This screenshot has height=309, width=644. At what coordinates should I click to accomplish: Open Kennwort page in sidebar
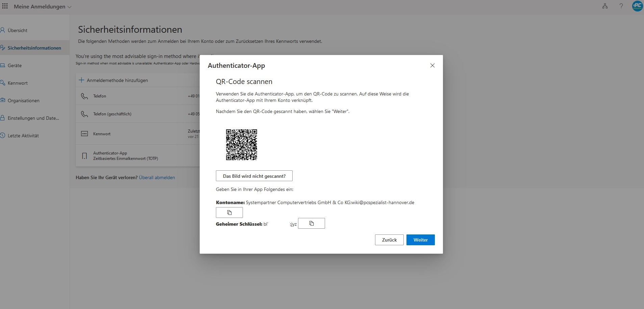(18, 83)
